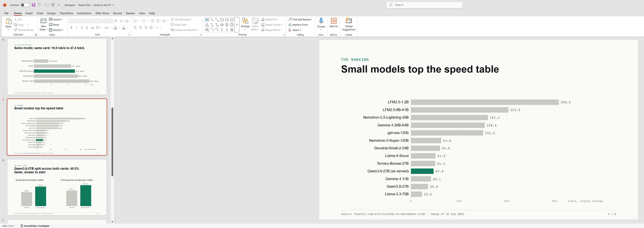644x228 pixels.
Task: Click the Format Painter button
Action: [24, 30]
